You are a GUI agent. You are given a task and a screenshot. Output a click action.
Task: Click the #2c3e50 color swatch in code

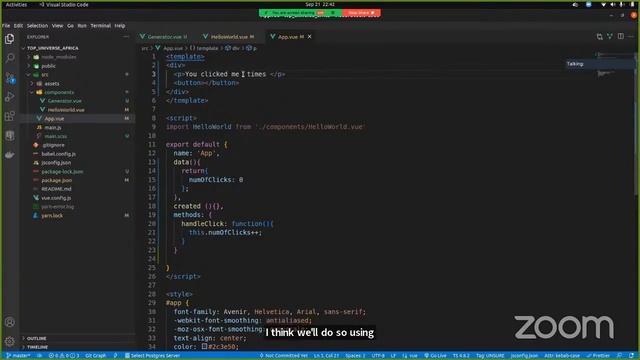[x=204, y=347]
